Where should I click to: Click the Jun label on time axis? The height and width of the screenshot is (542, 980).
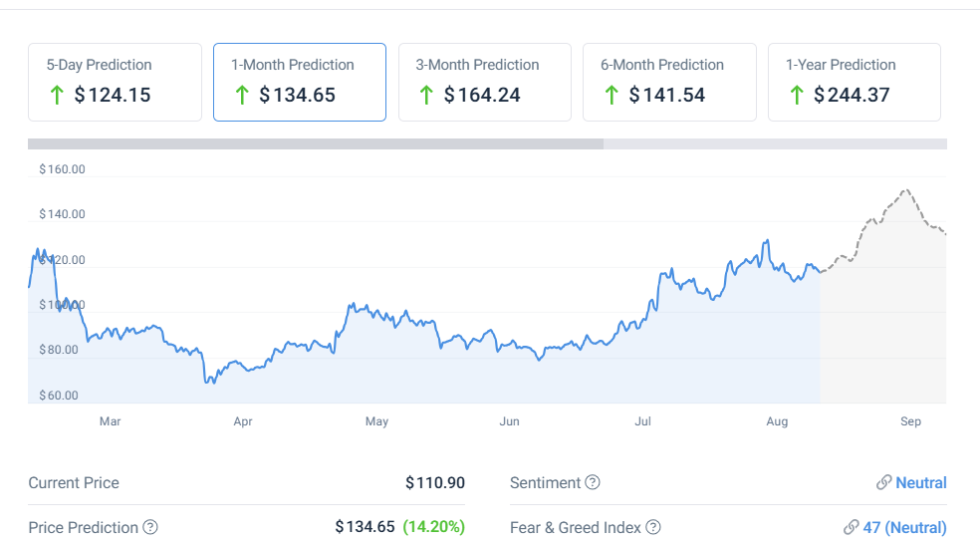click(509, 421)
